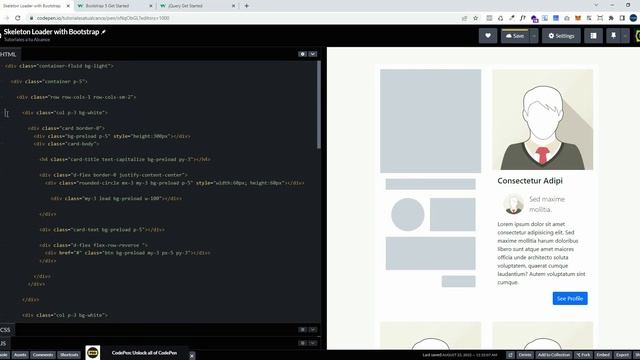Open HTML editor settings gear
The height and width of the screenshot is (360, 640).
tap(302, 54)
